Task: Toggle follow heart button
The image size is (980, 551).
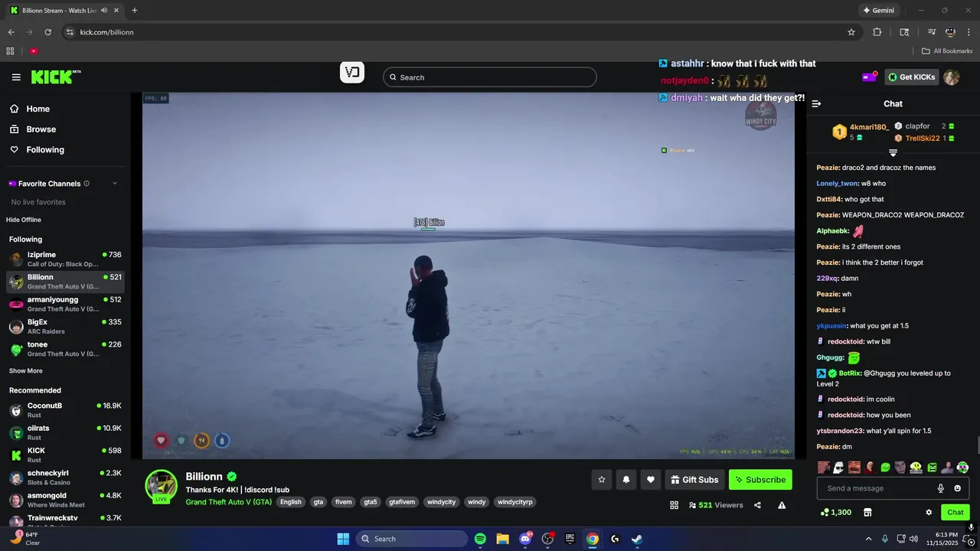Action: [651, 480]
